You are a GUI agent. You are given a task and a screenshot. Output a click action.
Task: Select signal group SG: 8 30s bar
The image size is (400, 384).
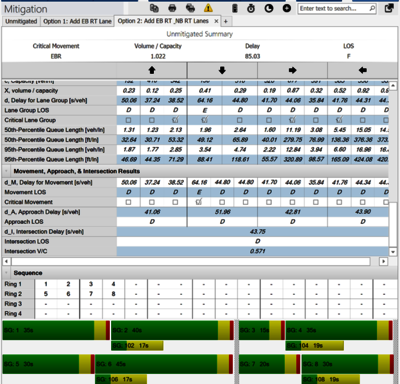[x=348, y=364]
